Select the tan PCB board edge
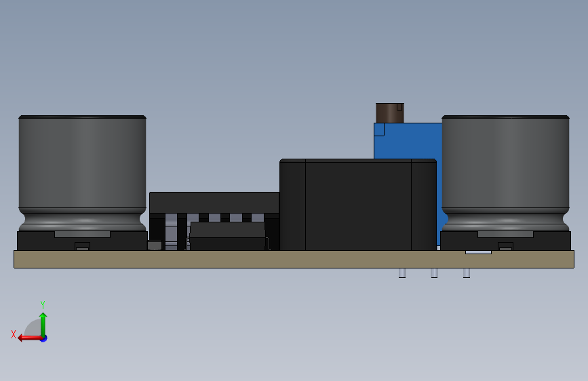Image resolution: width=588 pixels, height=381 pixels. tap(294, 259)
